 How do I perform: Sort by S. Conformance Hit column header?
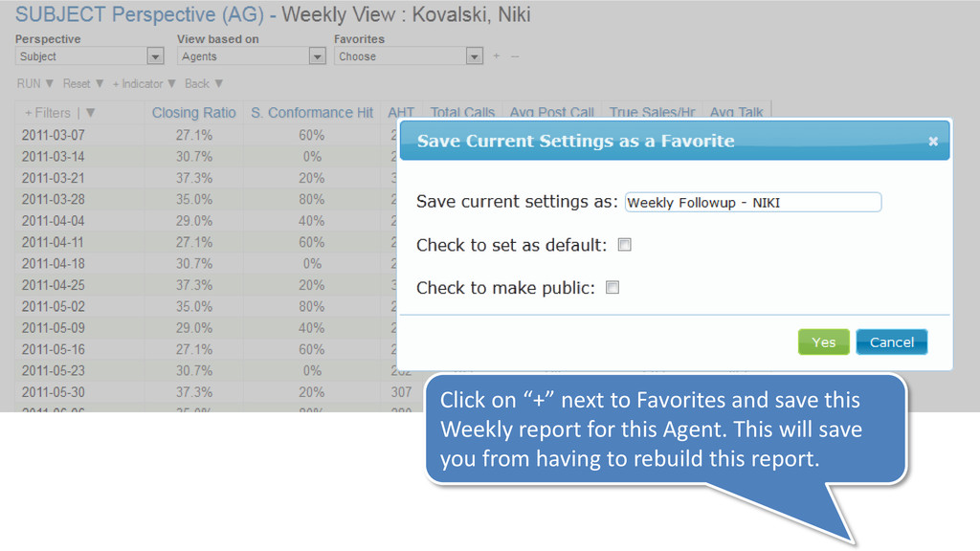pyautogui.click(x=312, y=113)
